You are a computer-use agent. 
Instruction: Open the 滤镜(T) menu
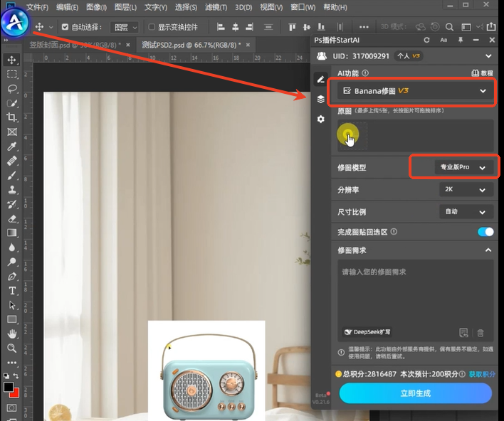pos(216,7)
